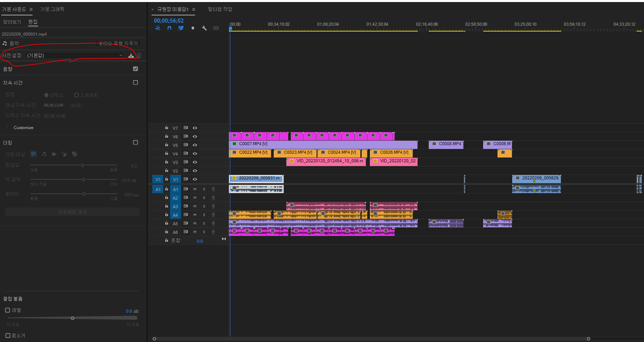Image resolution: width=644 pixels, height=342 pixels.
Task: Enable the 더킹 ducking checkbox
Action: 136,142
